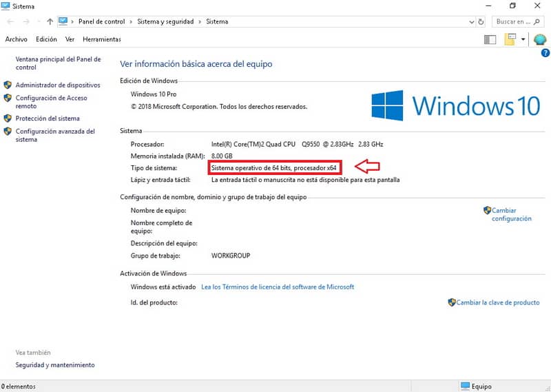Click the Buscar en search field
The width and height of the screenshot is (551, 392).
519,22
